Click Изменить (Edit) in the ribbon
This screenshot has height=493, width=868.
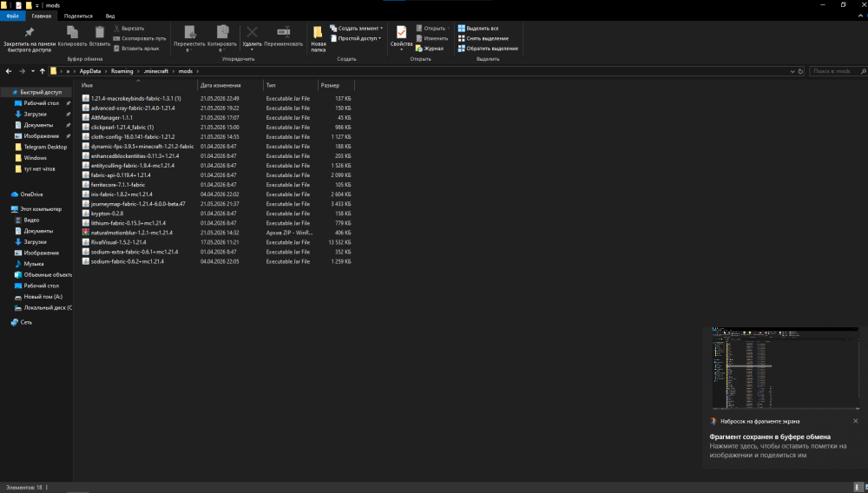(x=431, y=38)
